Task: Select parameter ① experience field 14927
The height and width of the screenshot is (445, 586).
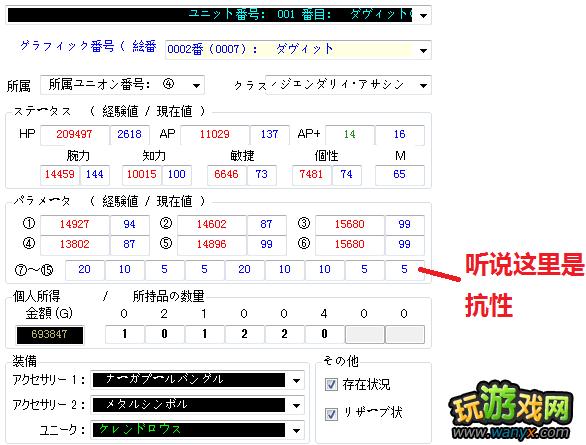Action: click(74, 224)
